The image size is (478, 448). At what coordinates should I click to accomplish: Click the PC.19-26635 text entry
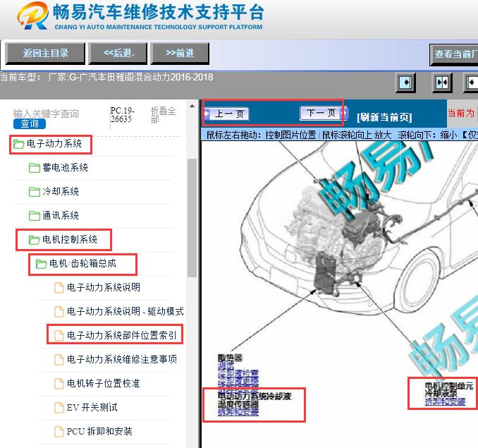pyautogui.click(x=122, y=115)
